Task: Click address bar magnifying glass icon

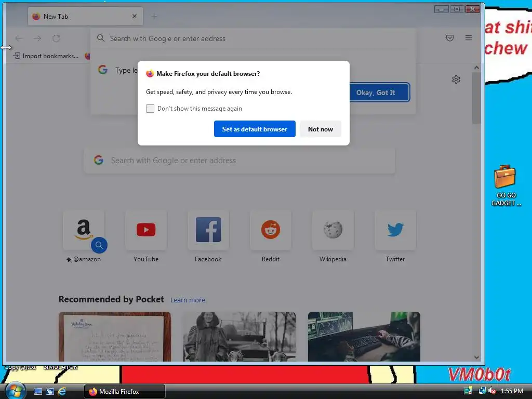Action: click(100, 38)
